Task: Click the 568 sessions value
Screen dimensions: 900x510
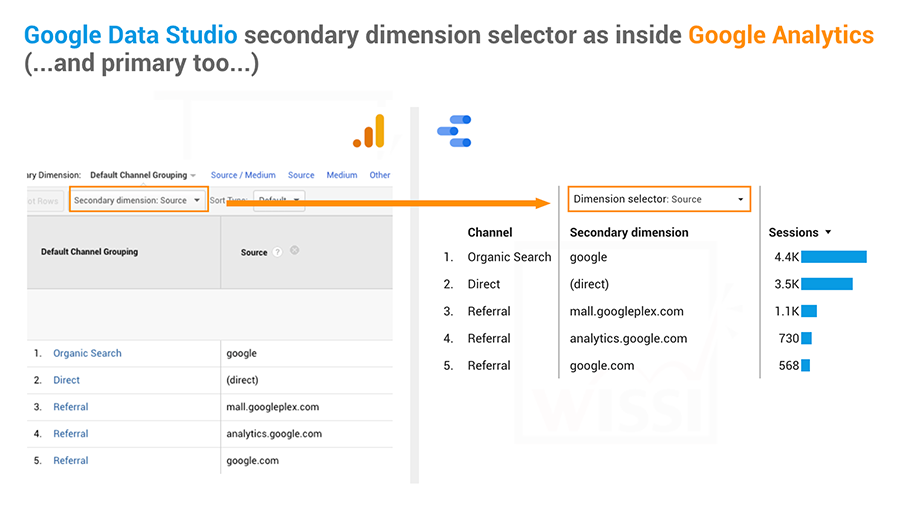Action: point(789,365)
